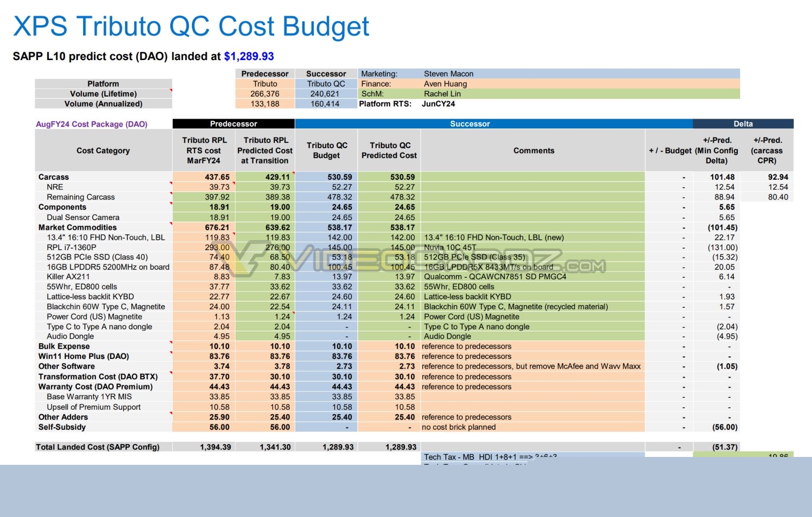The height and width of the screenshot is (517, 812).
Task: Select annualized volume 133,188
Action: tap(265, 104)
